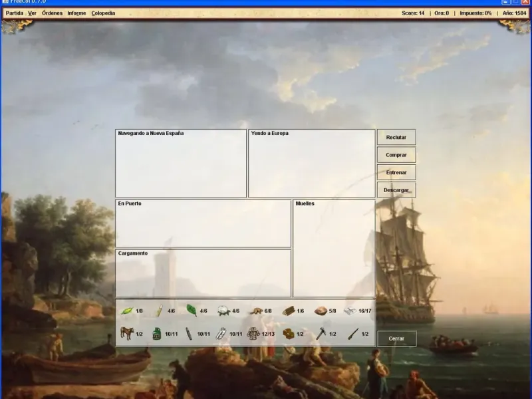Click the tools price 1/2

point(332,334)
